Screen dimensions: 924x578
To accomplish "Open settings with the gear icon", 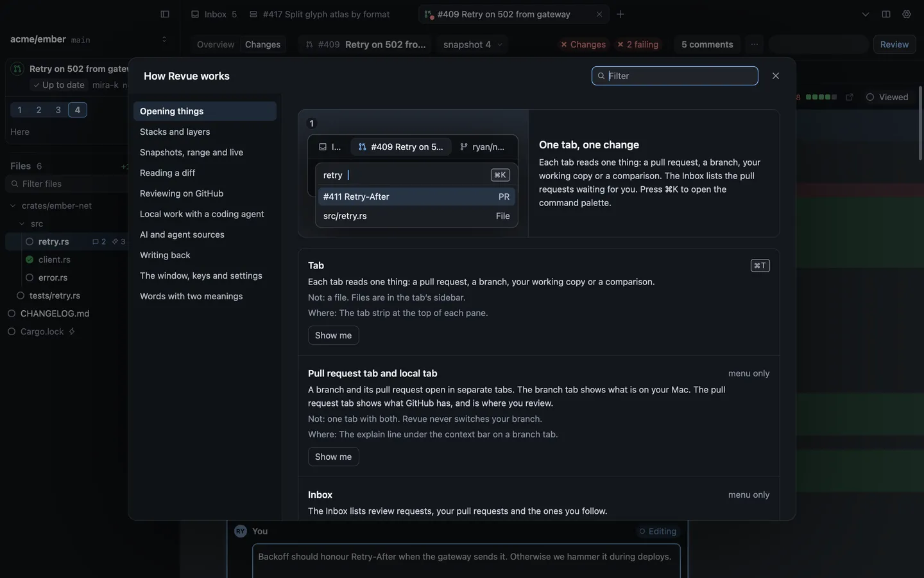I will pyautogui.click(x=907, y=14).
